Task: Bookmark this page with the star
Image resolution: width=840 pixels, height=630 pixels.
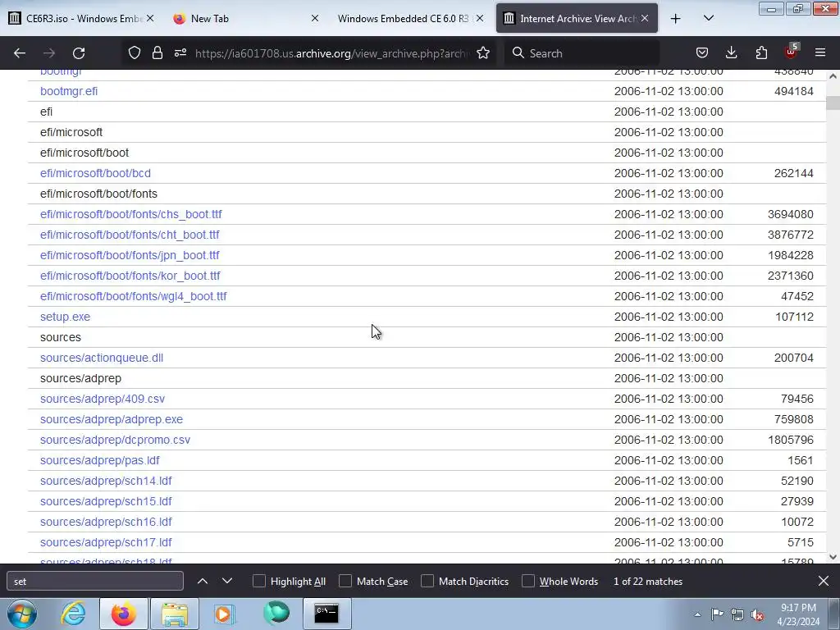Action: click(x=483, y=52)
